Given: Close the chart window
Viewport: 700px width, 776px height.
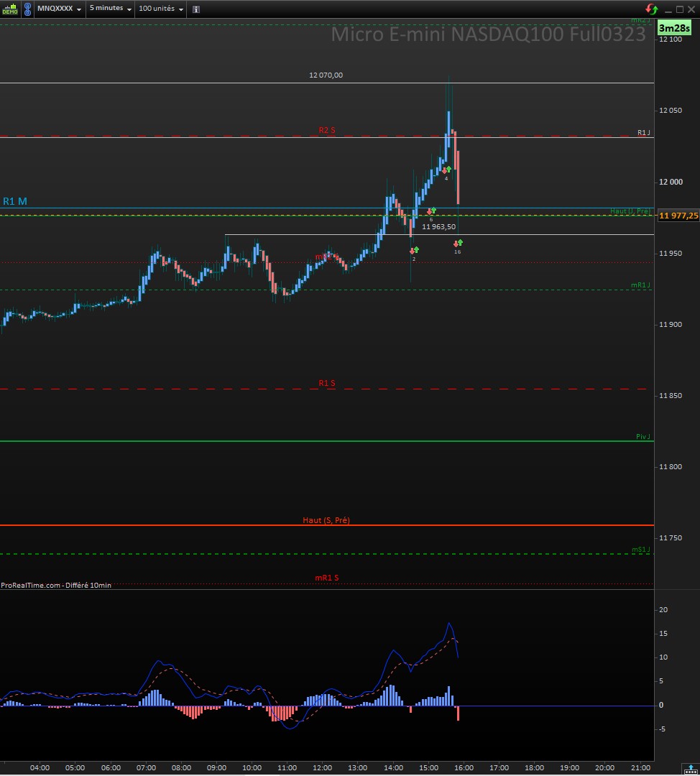Looking at the screenshot, I should coord(691,9).
